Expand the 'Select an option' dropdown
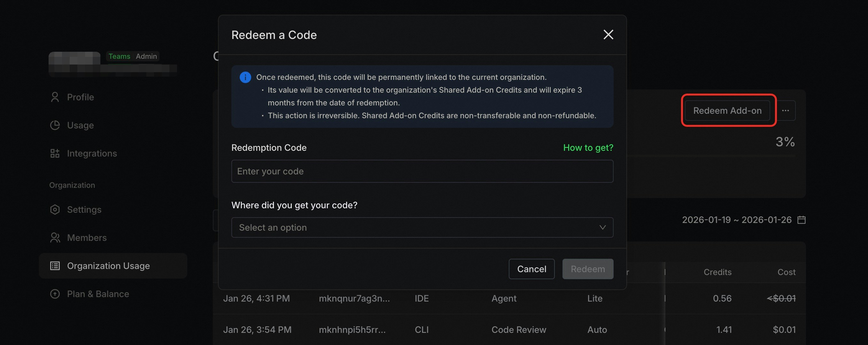The image size is (868, 345). coord(422,227)
